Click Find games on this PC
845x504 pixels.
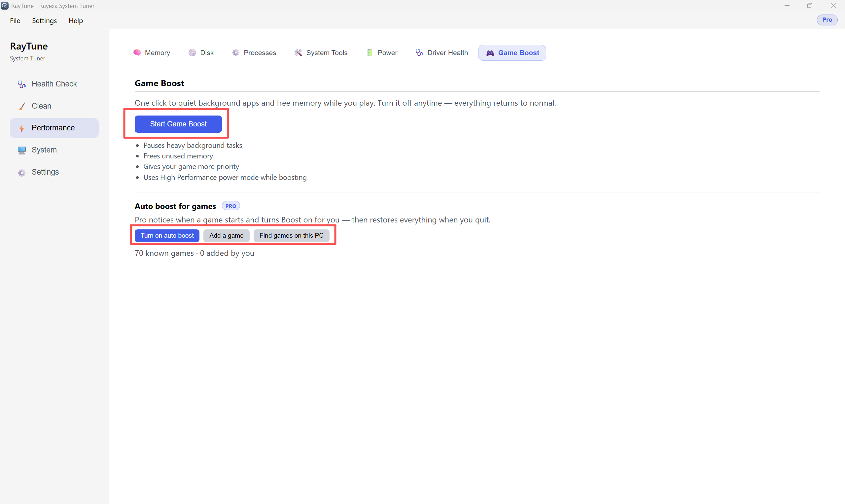click(292, 236)
